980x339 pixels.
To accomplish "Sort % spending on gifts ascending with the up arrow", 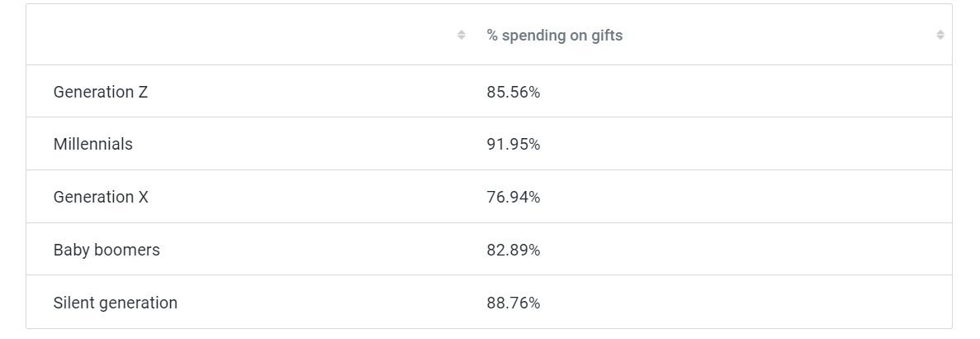I will 940,31.
